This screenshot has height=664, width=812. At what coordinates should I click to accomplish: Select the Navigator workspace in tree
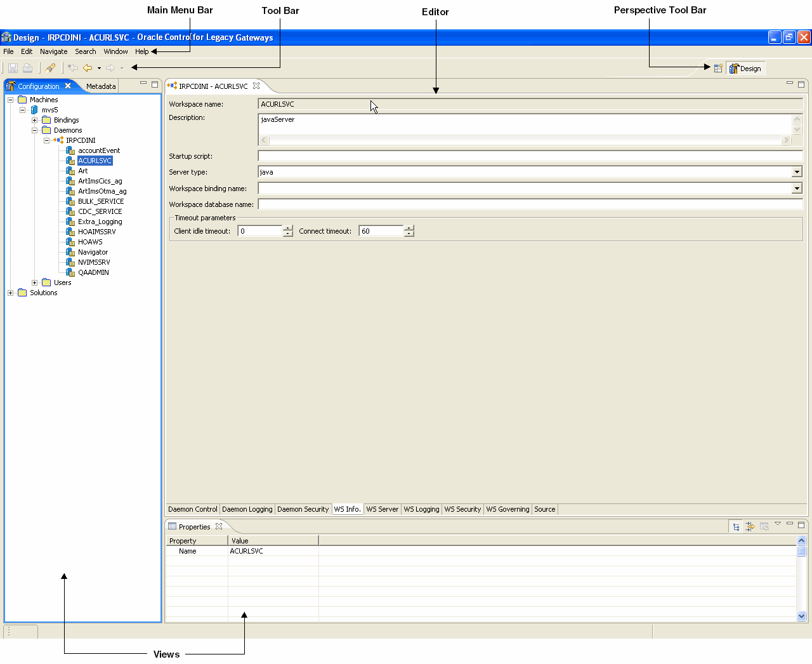pyautogui.click(x=93, y=252)
